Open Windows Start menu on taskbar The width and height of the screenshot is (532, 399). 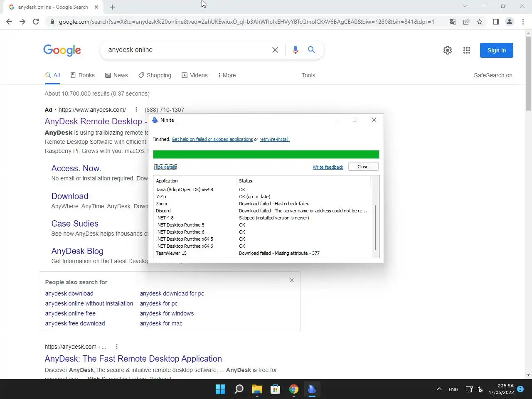click(x=220, y=389)
